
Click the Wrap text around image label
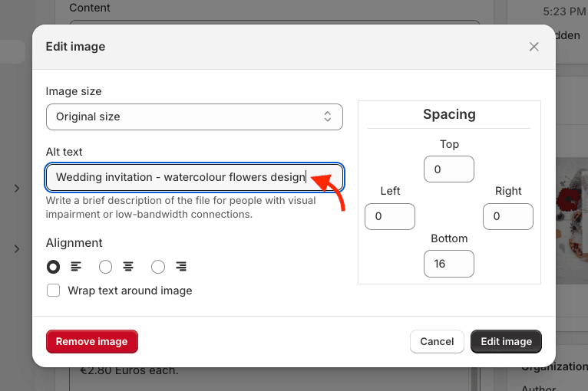(130, 291)
